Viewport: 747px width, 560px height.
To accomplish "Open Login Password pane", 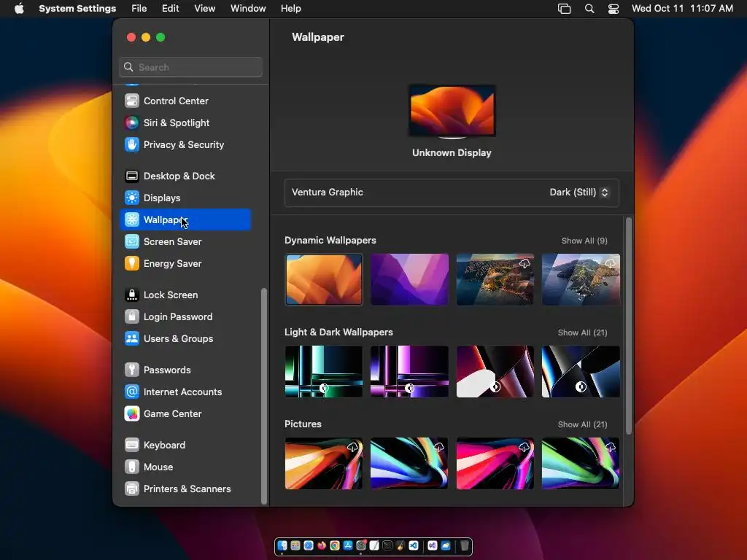I will pos(185,317).
